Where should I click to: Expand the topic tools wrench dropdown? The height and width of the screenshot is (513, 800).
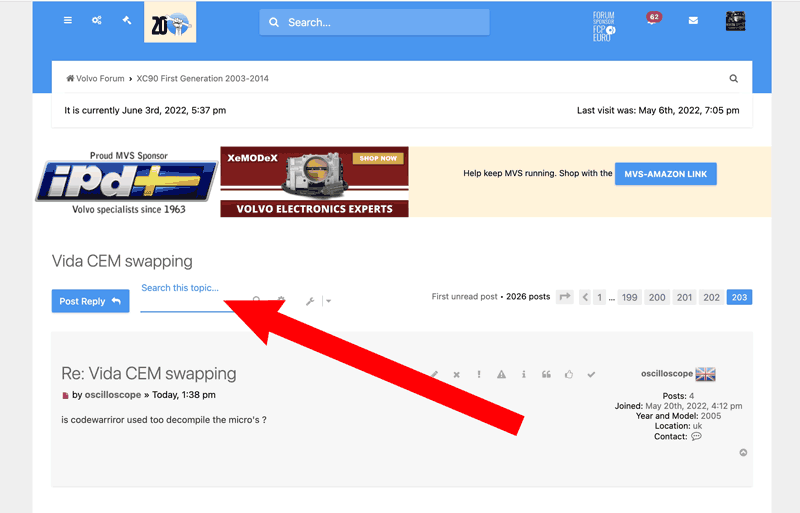click(x=317, y=301)
